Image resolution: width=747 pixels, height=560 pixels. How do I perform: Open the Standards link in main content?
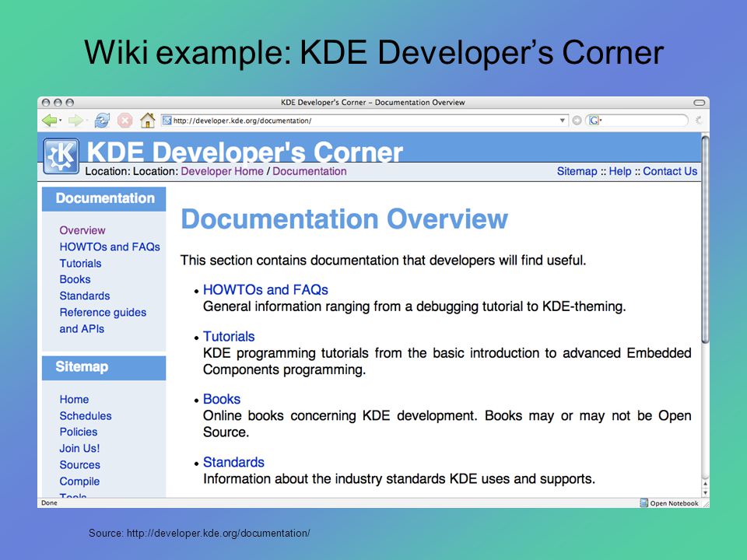[233, 462]
